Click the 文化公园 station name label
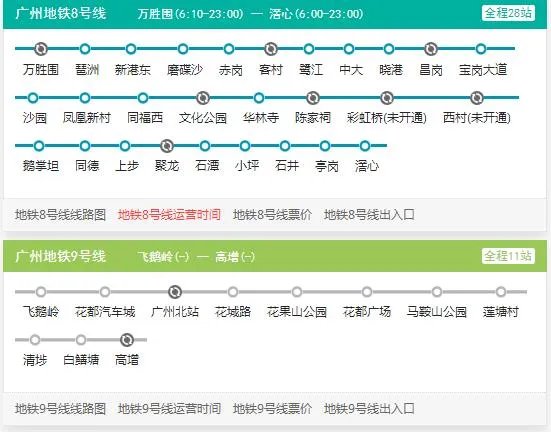The image size is (551, 432). (203, 118)
